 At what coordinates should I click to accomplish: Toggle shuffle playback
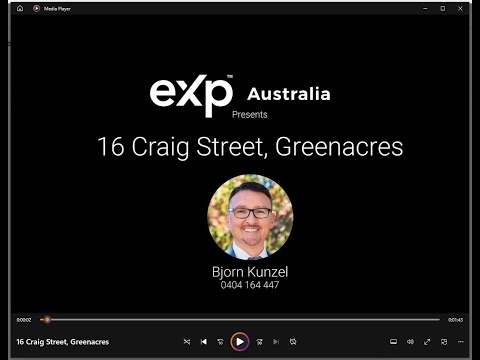(187, 342)
